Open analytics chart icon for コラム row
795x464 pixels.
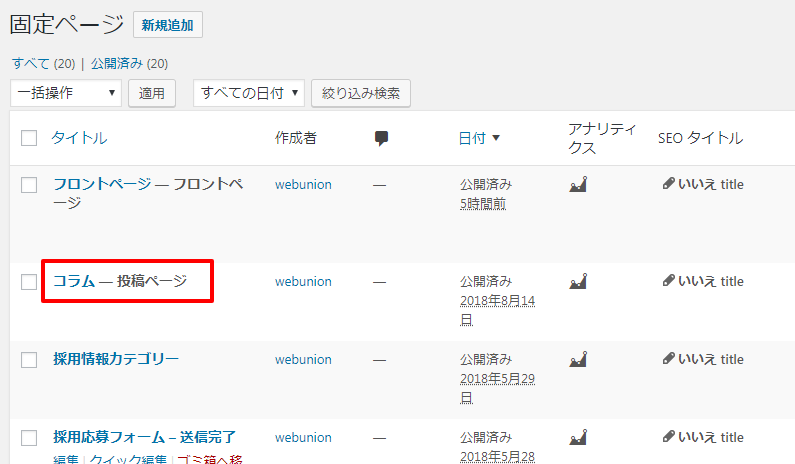tap(578, 281)
